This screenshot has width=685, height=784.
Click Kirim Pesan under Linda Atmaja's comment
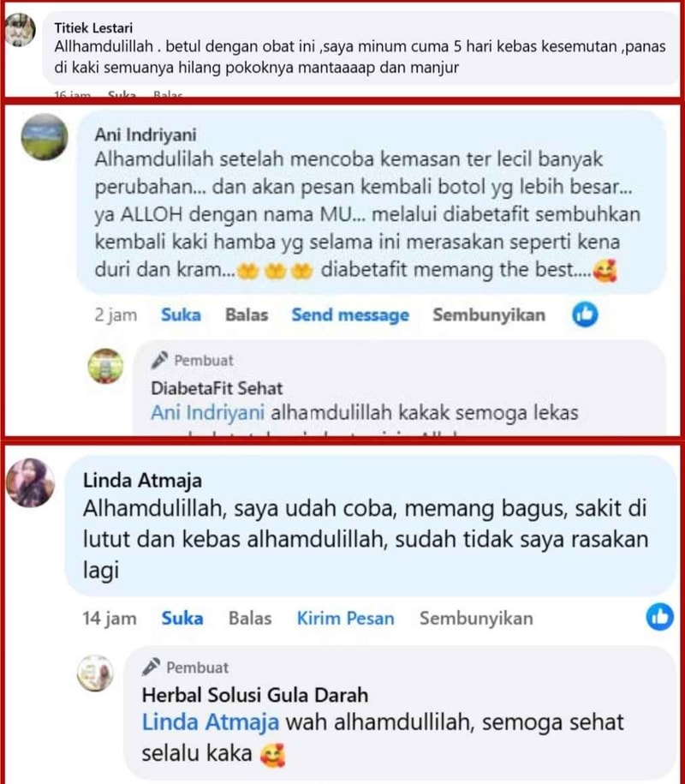coord(346,619)
